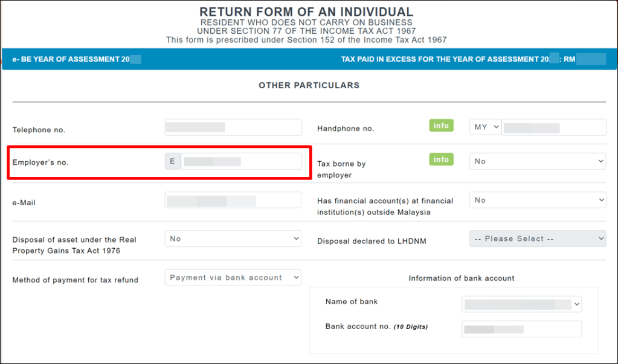Open the Disposal declared to LHDNM dropdown
Viewport: 618px width, 364px height.
point(538,238)
